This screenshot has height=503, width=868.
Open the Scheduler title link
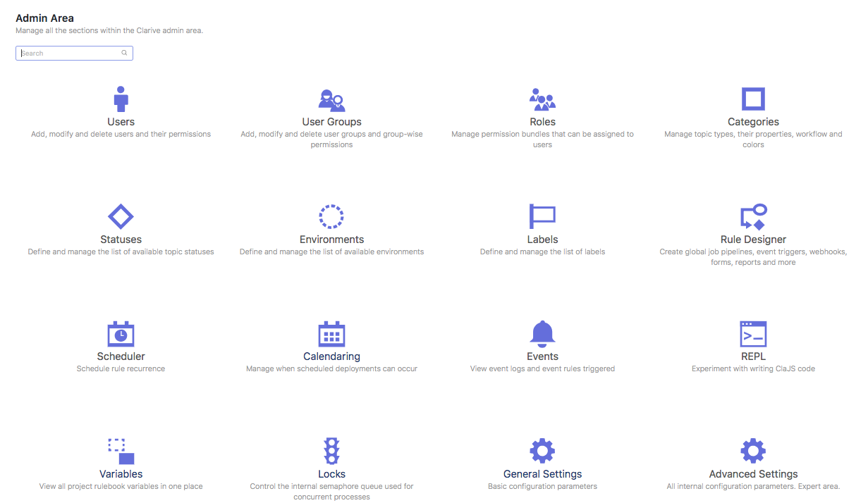click(x=121, y=356)
